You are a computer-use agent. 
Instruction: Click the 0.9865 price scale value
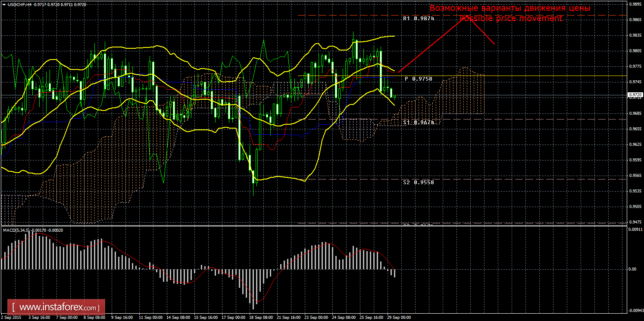click(635, 20)
